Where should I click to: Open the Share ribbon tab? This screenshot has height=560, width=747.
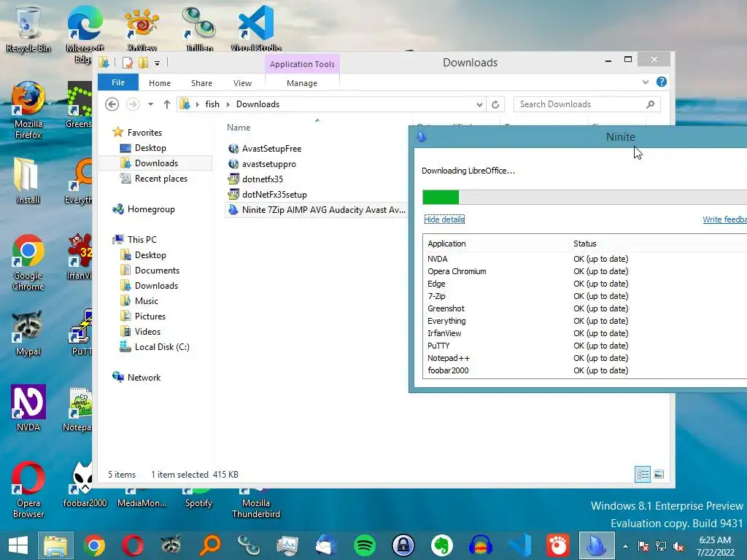(x=201, y=83)
